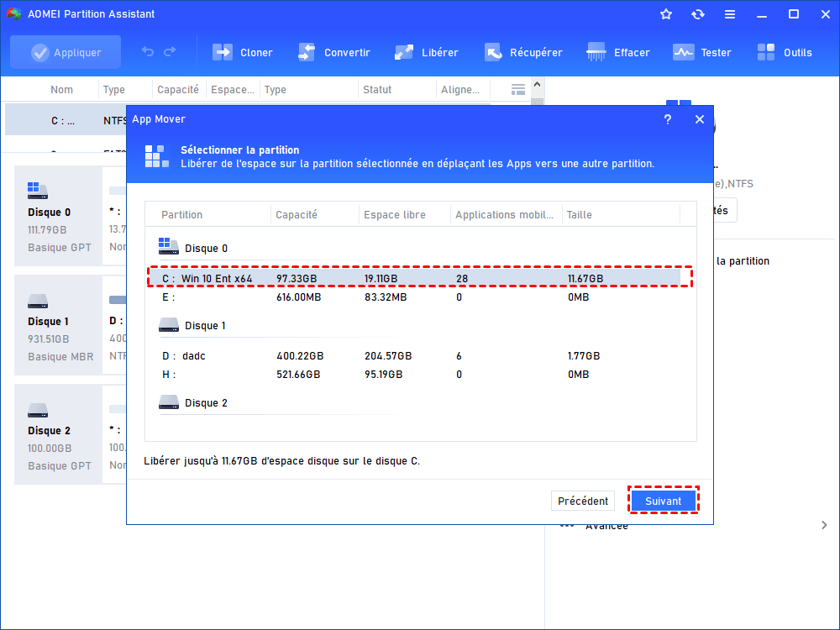Expand the Avancée section chevron
This screenshot has width=840, height=630.
point(823,526)
